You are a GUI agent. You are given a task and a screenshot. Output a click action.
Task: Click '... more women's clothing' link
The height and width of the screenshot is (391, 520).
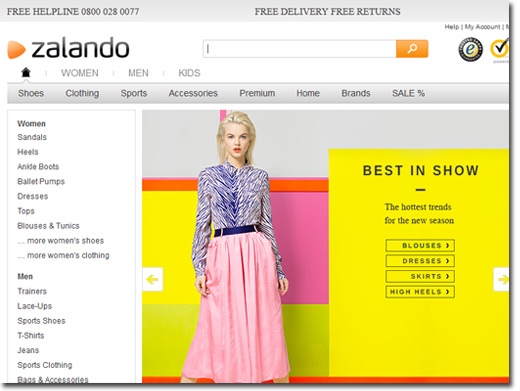(63, 256)
